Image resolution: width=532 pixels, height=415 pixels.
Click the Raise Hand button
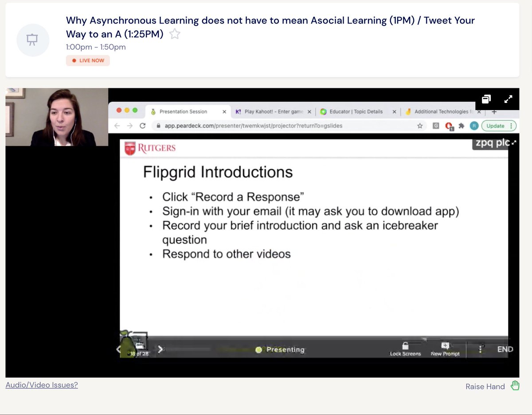493,386
